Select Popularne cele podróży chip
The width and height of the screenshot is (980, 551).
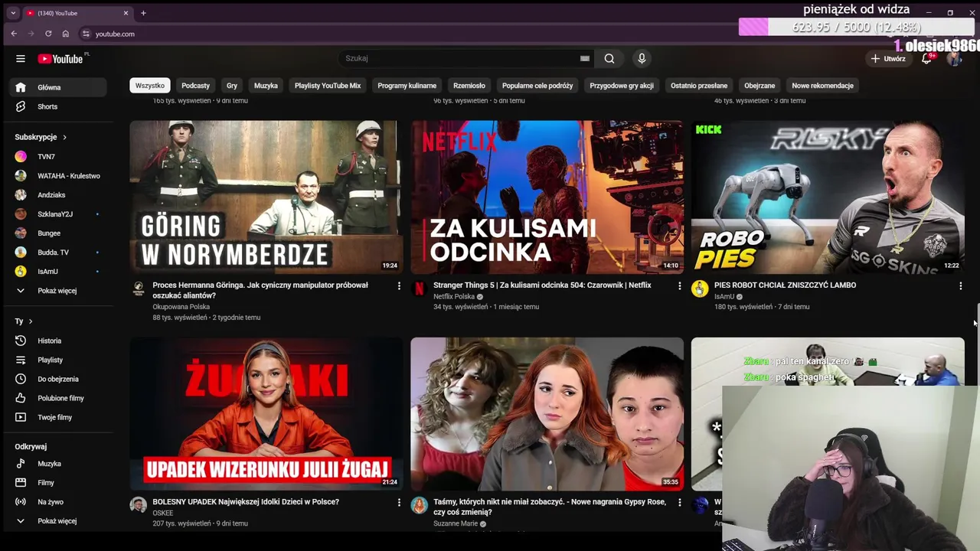537,86
